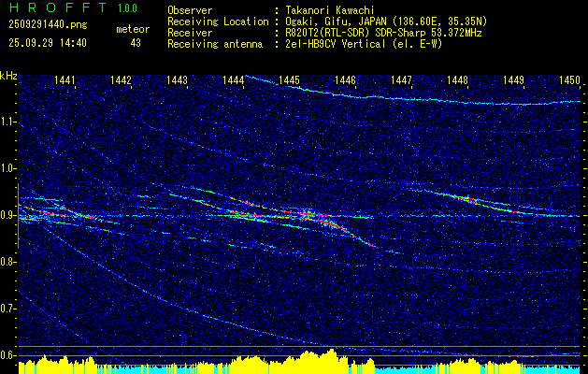
Task: Click the 1448 time marker
Action: [457, 79]
